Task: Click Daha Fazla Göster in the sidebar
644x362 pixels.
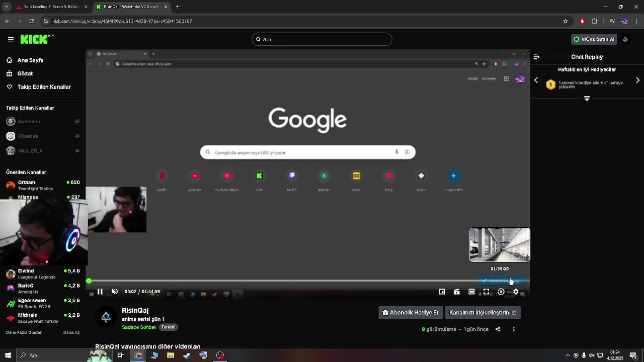Action: (x=24, y=332)
